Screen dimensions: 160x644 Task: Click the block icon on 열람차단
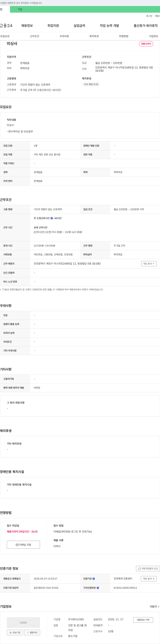point(28,633)
